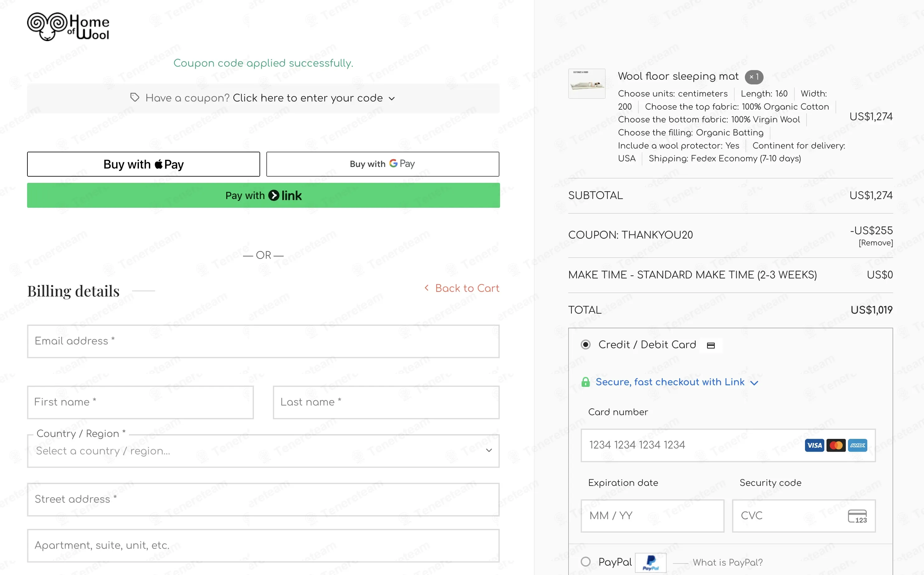Click the Amex card icon
924x575 pixels.
[x=857, y=445]
